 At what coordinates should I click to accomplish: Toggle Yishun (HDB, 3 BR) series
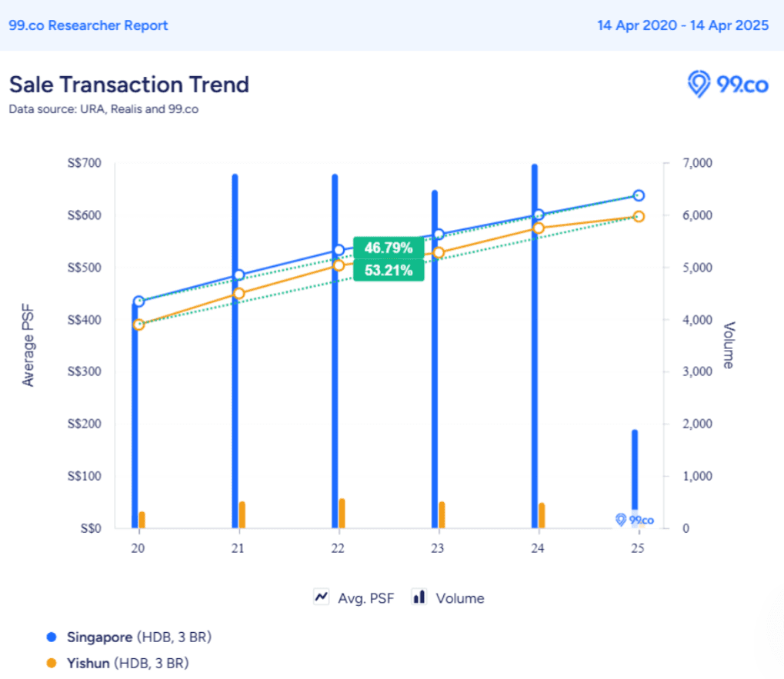click(x=127, y=663)
